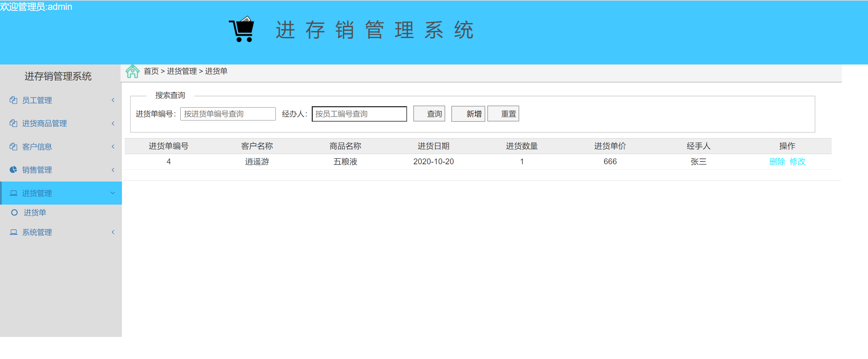868x359 pixels.
Task: Click the green home icon in breadcrumb
Action: (132, 71)
